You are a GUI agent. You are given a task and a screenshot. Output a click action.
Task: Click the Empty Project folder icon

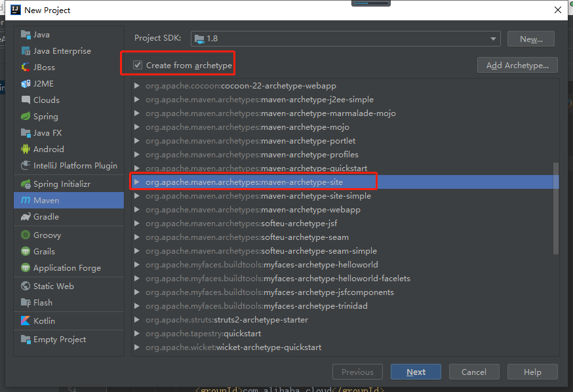tap(26, 340)
